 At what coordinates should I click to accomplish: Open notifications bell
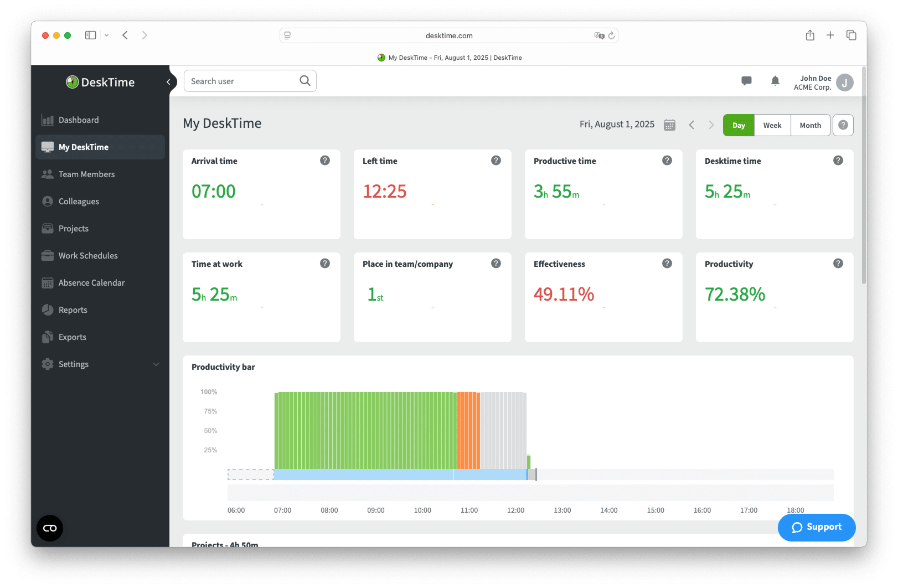click(775, 81)
